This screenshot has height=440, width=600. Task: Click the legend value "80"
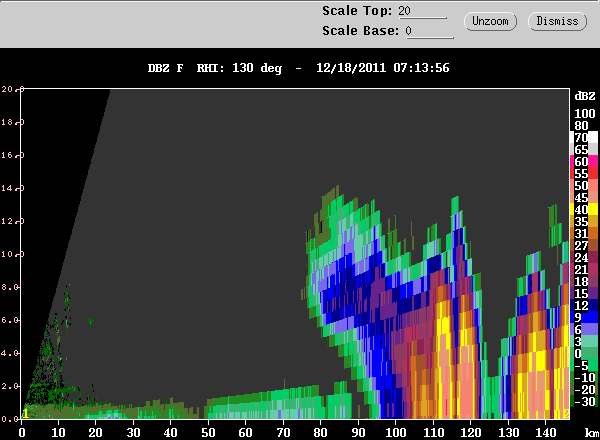pos(581,125)
